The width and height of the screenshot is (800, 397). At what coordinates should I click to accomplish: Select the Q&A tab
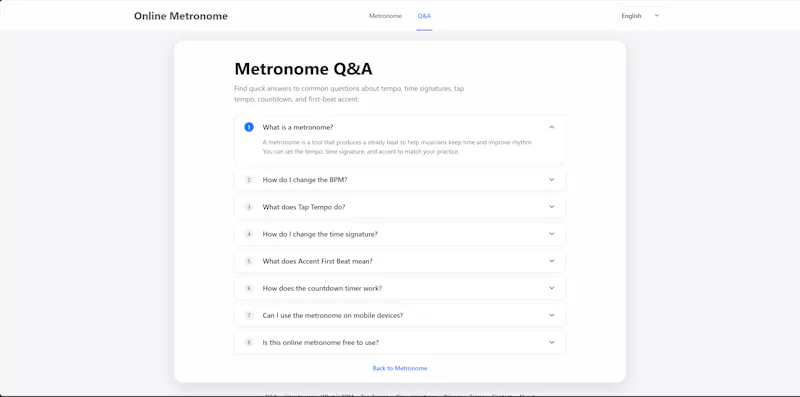[x=424, y=16]
